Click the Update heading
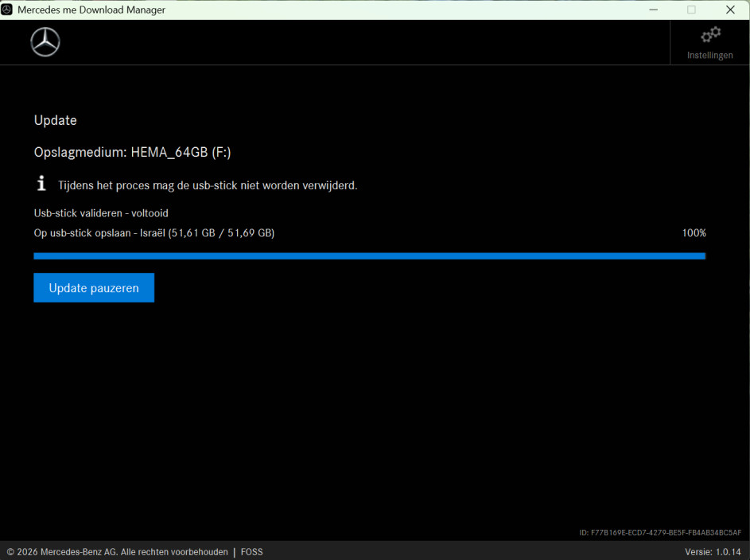Image resolution: width=750 pixels, height=560 pixels. coord(56,120)
